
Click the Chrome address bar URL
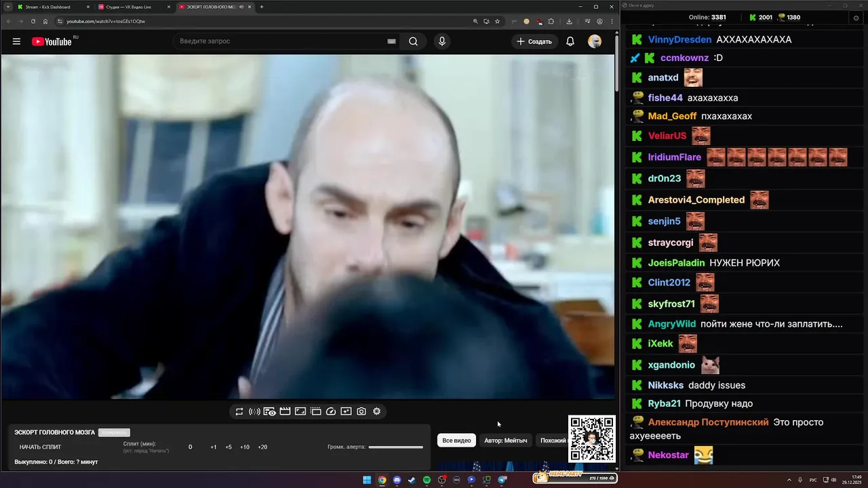coord(106,21)
